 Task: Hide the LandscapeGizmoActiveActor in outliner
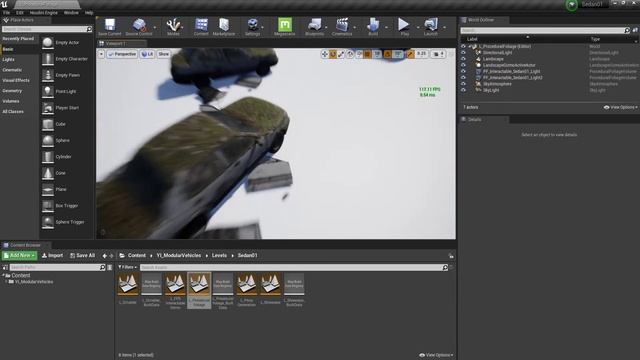pos(463,65)
